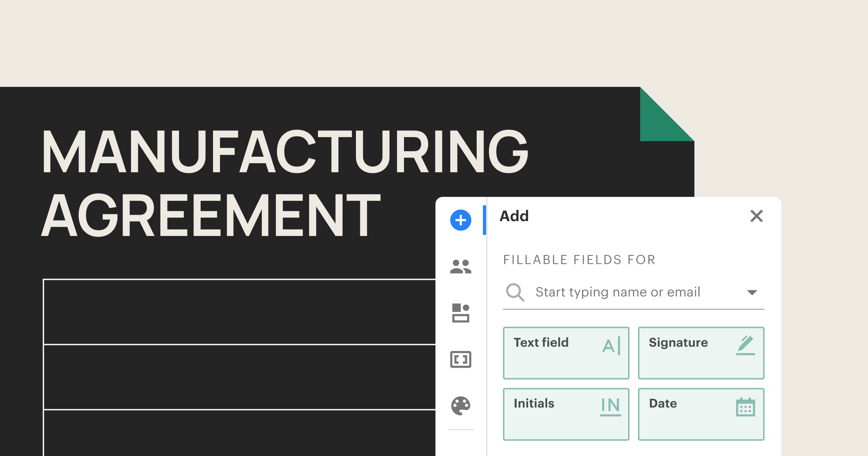868x456 pixels.
Task: Select the Date field tile
Action: 701,414
